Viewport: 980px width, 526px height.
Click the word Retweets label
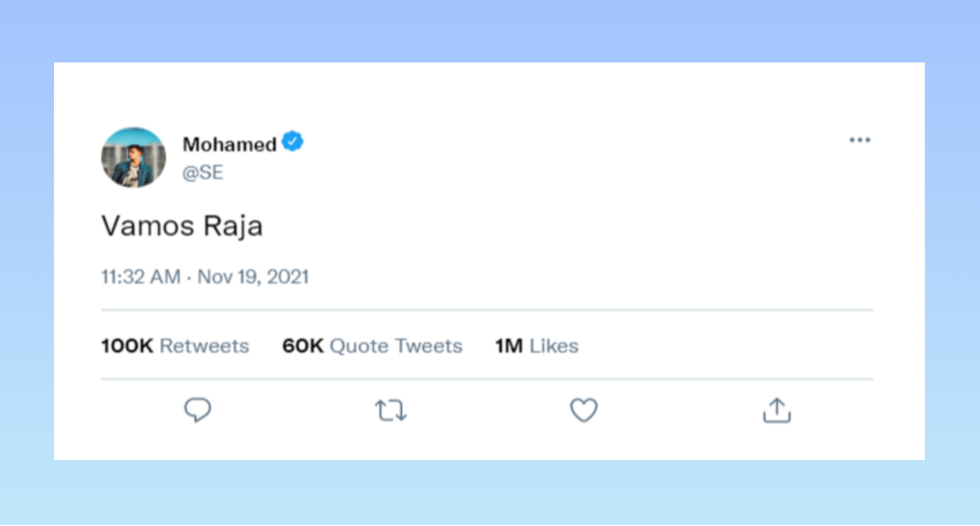point(204,346)
